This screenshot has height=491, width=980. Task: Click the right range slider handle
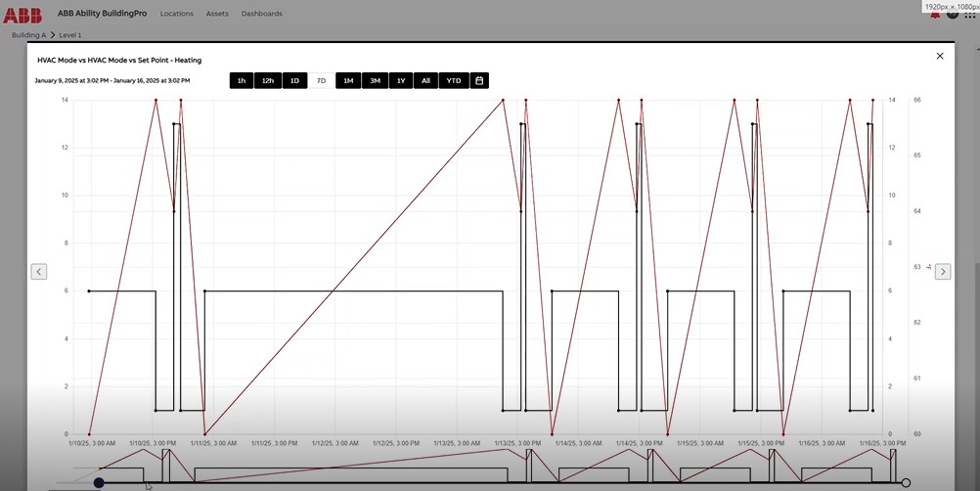906,482
